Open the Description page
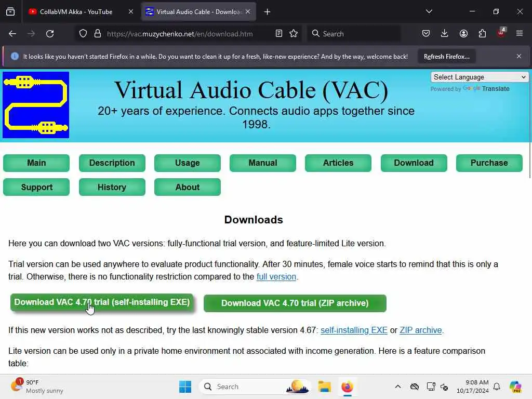This screenshot has width=532, height=399. (112, 163)
